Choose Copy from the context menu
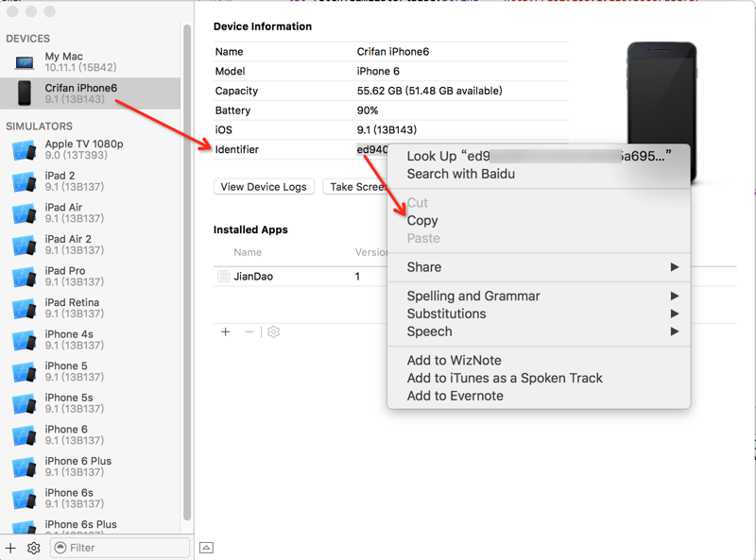 [x=422, y=221]
